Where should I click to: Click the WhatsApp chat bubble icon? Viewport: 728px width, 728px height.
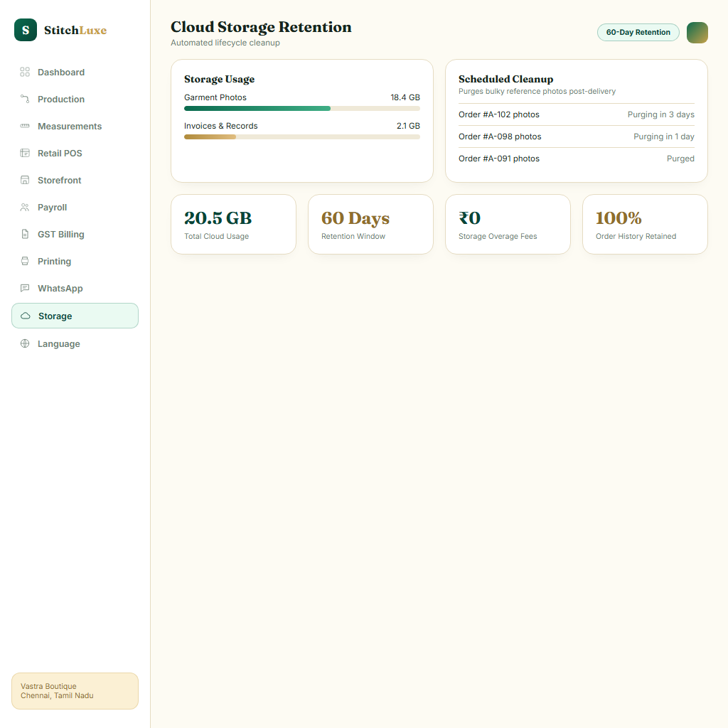pyautogui.click(x=25, y=288)
